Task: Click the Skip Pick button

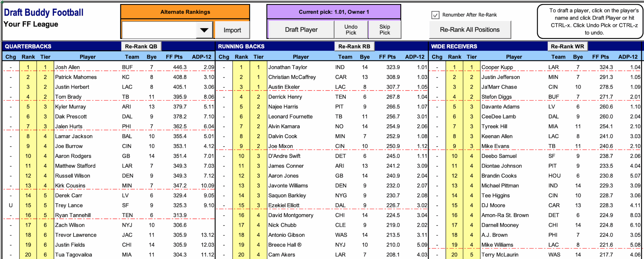Action: click(385, 29)
